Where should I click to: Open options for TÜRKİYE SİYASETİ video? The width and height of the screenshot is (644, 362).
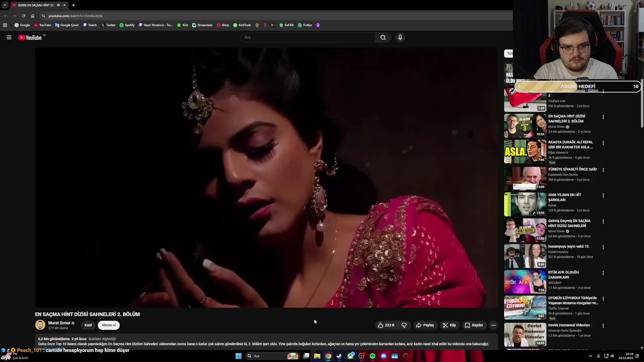tap(603, 170)
